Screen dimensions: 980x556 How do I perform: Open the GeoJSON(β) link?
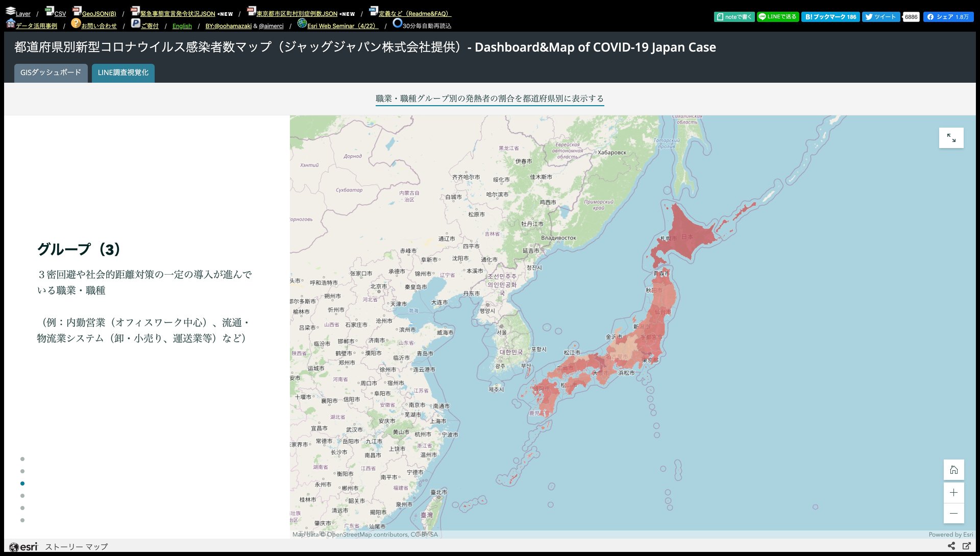pyautogui.click(x=99, y=14)
